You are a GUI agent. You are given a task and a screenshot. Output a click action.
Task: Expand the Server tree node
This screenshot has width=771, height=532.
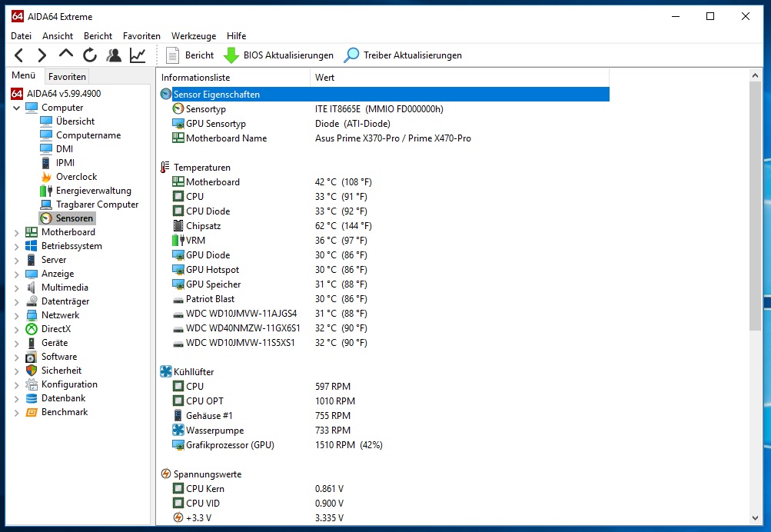pos(17,260)
